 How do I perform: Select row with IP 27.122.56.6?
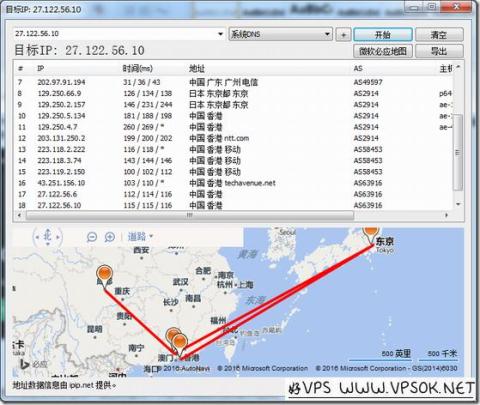coord(233,194)
